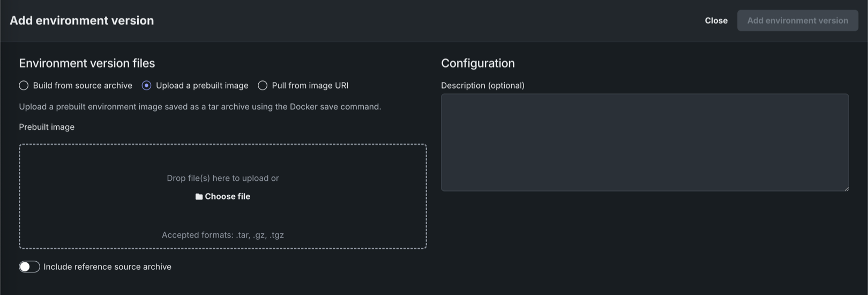The height and width of the screenshot is (295, 868).
Task: Select the Build from source archive radio button
Action: 24,85
